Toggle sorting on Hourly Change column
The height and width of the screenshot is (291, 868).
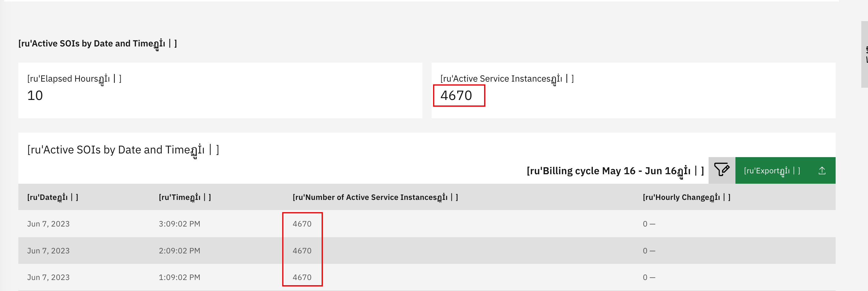coord(686,197)
